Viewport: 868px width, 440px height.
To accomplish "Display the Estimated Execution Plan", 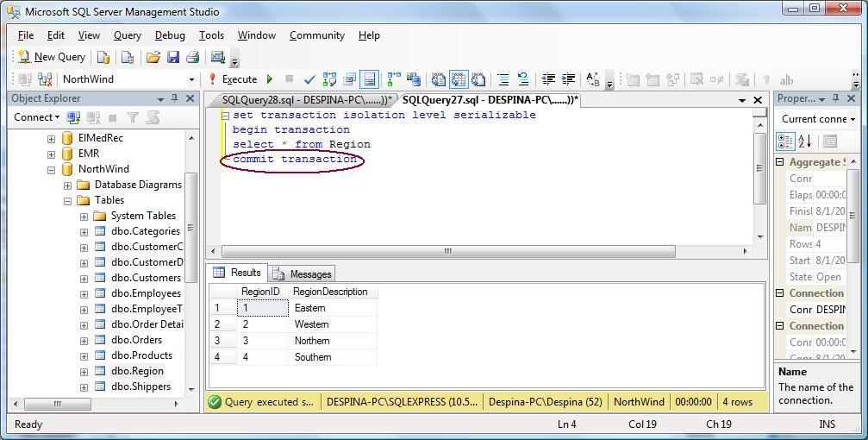I will [x=329, y=79].
